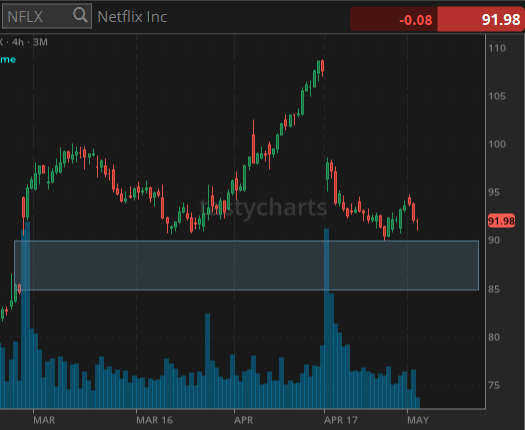This screenshot has height=430, width=525.
Task: Click the 95 price axis label
Action: point(494,192)
